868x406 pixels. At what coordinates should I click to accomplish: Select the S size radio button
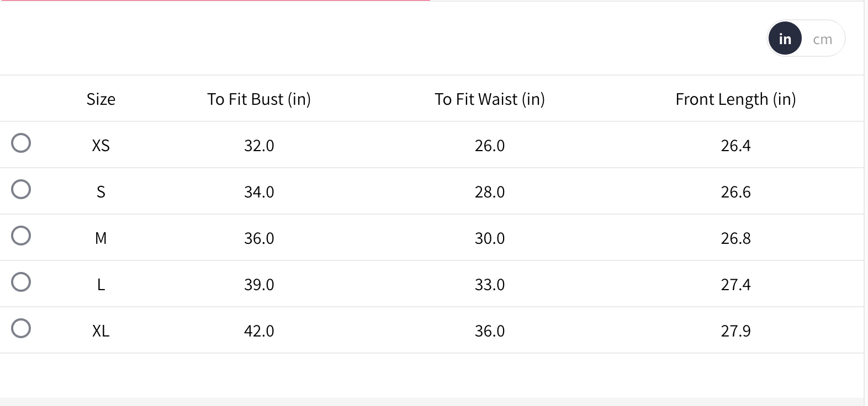tap(21, 189)
